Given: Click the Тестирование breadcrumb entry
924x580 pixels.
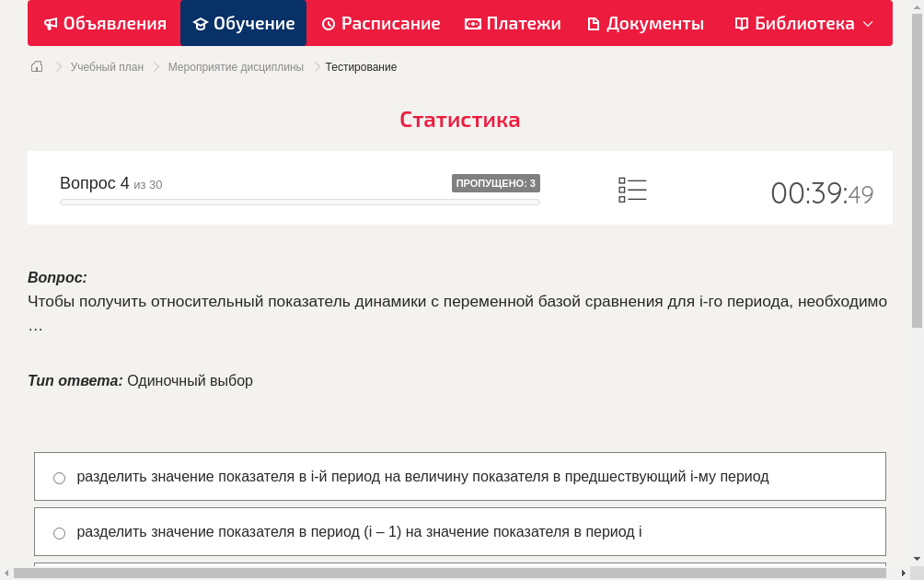Looking at the screenshot, I should pyautogui.click(x=360, y=66).
